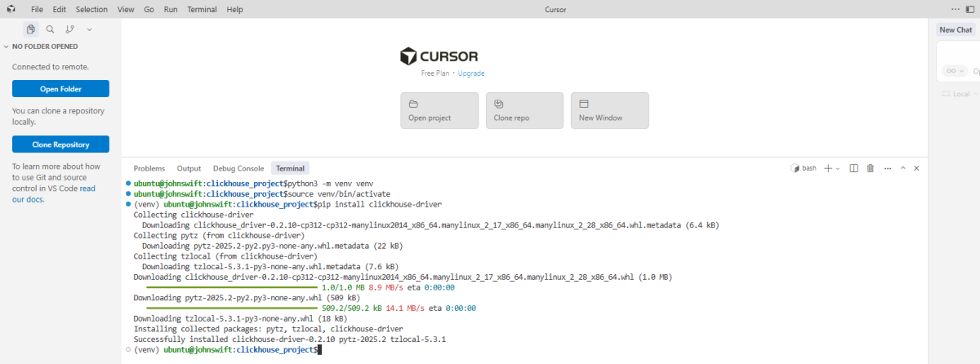
Task: Switch to the Output panel tab
Action: click(189, 168)
